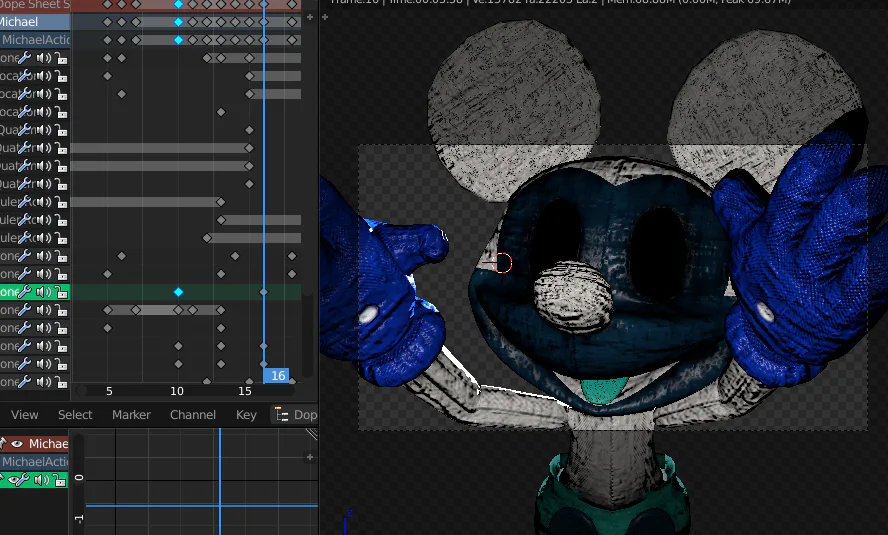Image resolution: width=888 pixels, height=535 pixels.
Task: Click the cyan keyframe on the MichaelAction dope sheet row
Action: pyautogui.click(x=178, y=40)
